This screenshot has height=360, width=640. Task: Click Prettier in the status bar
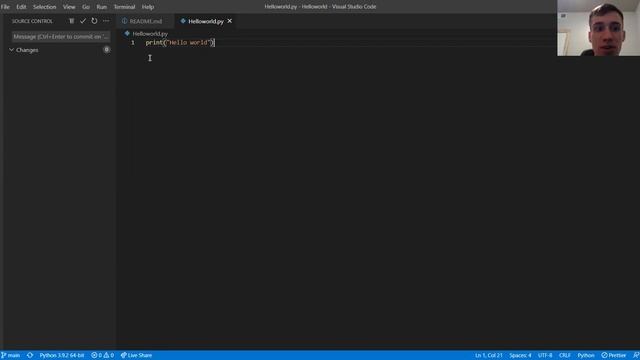point(613,355)
